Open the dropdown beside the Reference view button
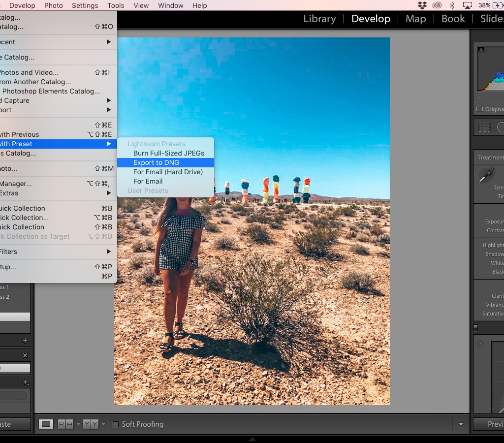 pos(78,424)
